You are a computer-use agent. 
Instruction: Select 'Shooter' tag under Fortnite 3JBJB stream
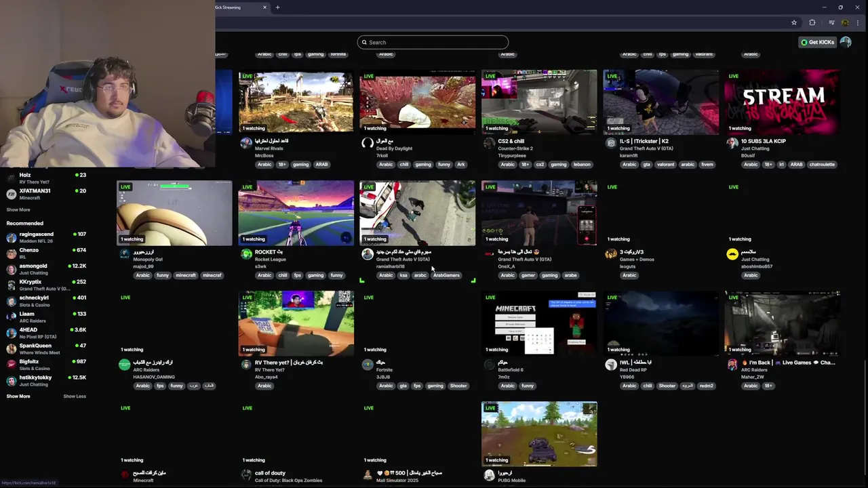[x=458, y=386]
